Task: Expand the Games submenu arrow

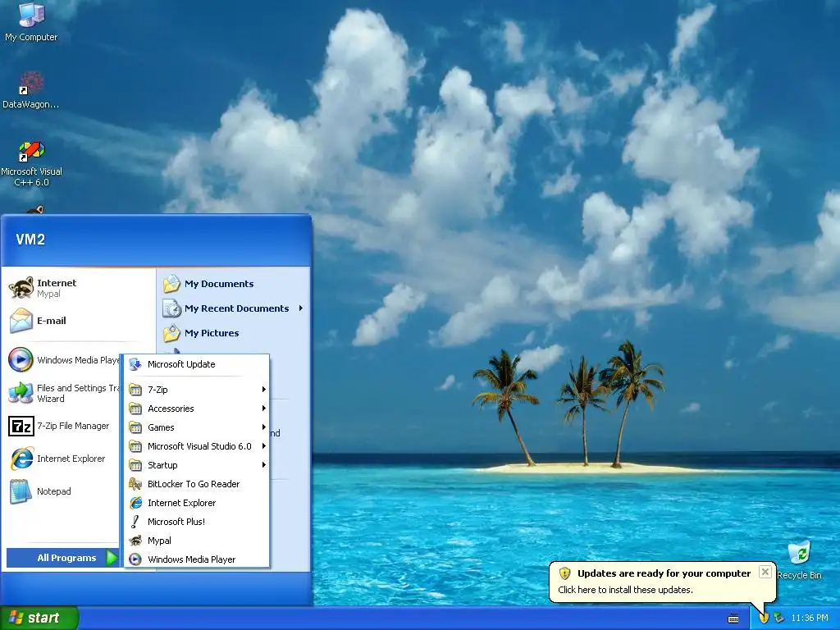Action: point(264,427)
